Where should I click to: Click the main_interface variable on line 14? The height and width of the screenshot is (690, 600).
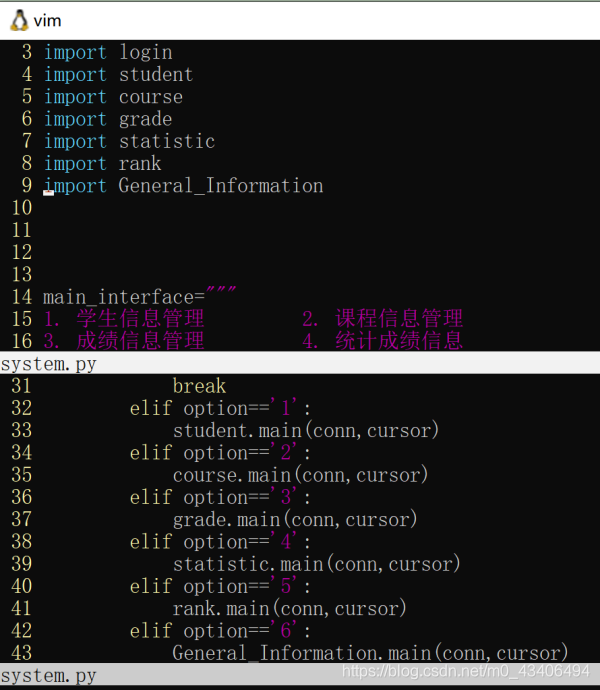[x=118, y=297]
